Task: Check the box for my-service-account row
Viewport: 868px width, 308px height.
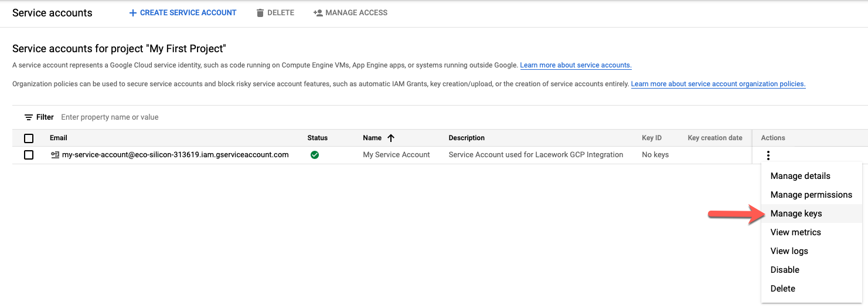Action: (29, 155)
